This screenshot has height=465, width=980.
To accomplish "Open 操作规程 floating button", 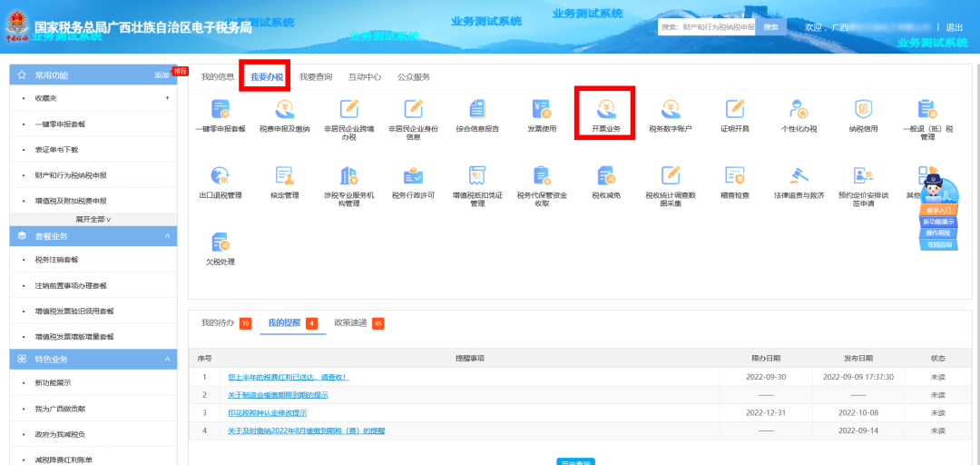I will click(939, 232).
